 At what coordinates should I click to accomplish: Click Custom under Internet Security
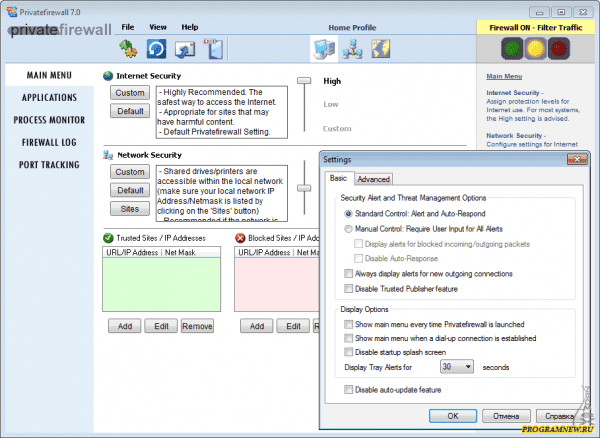click(x=130, y=93)
